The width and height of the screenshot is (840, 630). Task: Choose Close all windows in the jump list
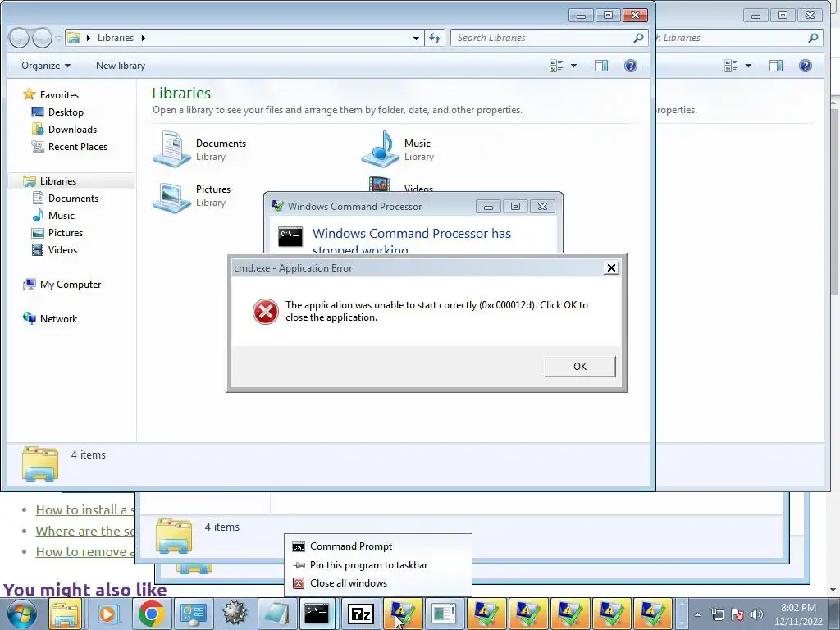coord(348,583)
